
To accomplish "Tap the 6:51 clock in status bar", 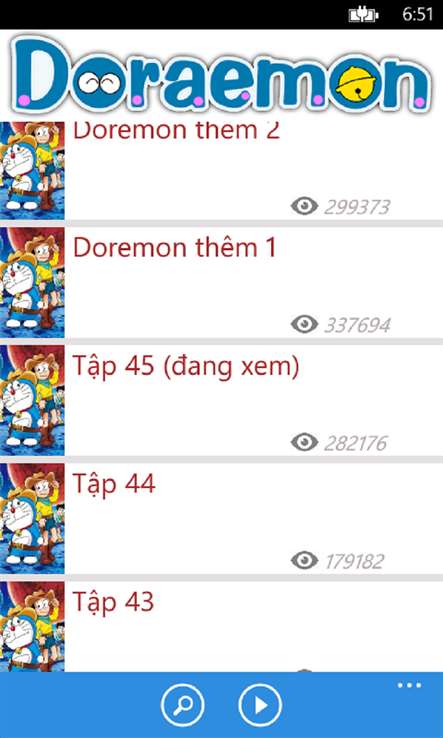I will point(418,15).
